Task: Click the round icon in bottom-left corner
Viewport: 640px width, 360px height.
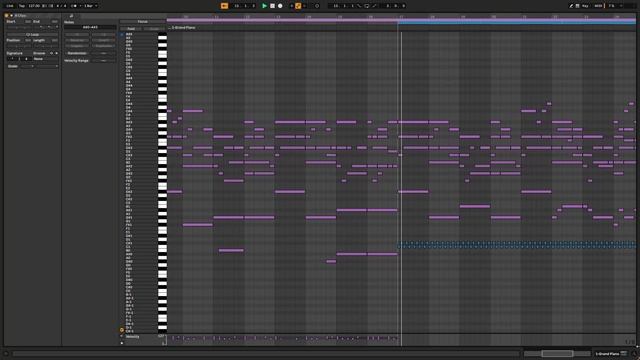Action: click(x=6, y=354)
